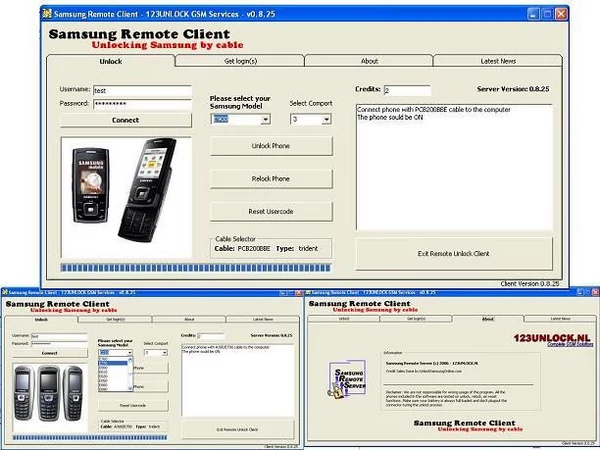The image size is (600, 450).
Task: Click the Connect button in bottom-left window
Action: pyautogui.click(x=50, y=353)
